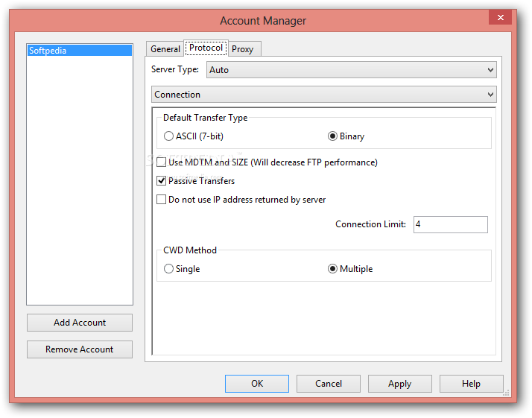This screenshot has width=532, height=418.
Task: Open the Proxy tab
Action: (x=243, y=49)
